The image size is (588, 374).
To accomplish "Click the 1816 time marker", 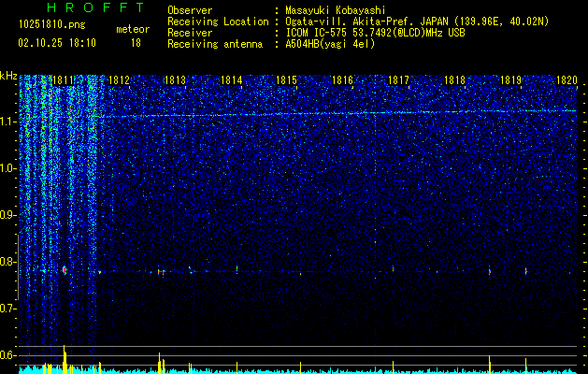I will point(343,79).
